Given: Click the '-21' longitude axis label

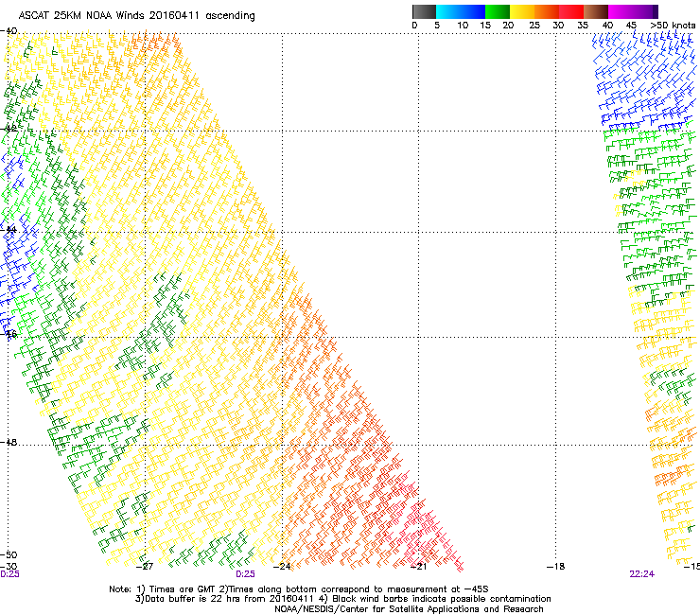Looking at the screenshot, I should point(418,567).
